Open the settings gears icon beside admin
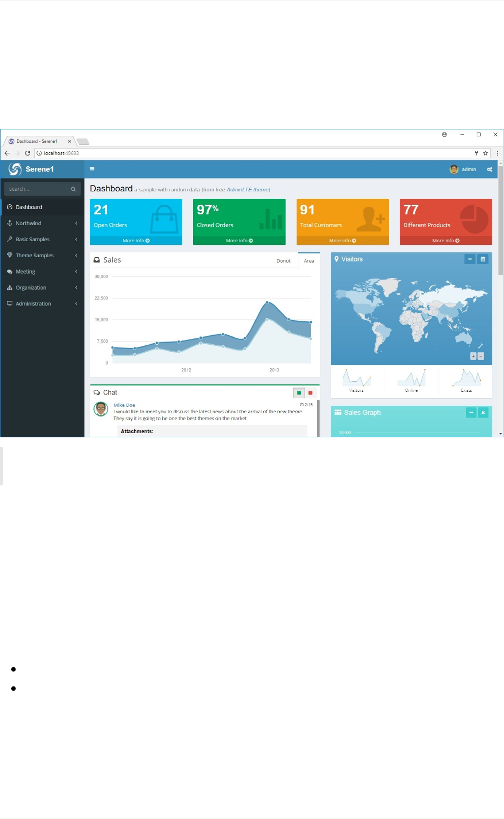 (x=490, y=169)
